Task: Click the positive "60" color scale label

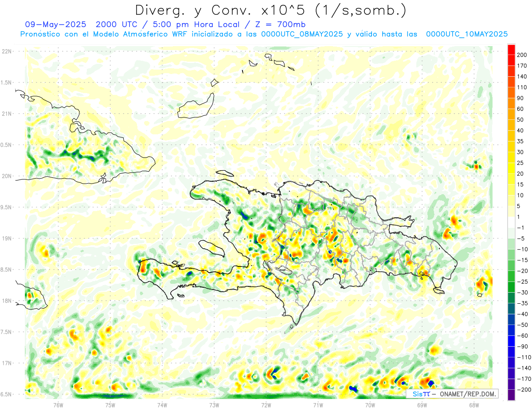Action: [520, 109]
